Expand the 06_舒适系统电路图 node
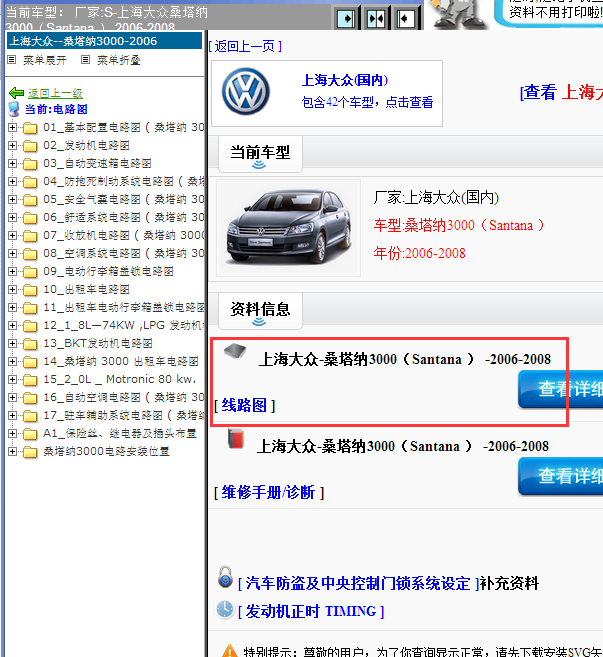 point(13,217)
